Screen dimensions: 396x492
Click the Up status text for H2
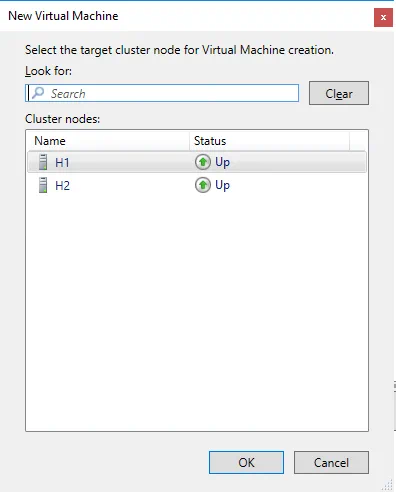tap(222, 186)
